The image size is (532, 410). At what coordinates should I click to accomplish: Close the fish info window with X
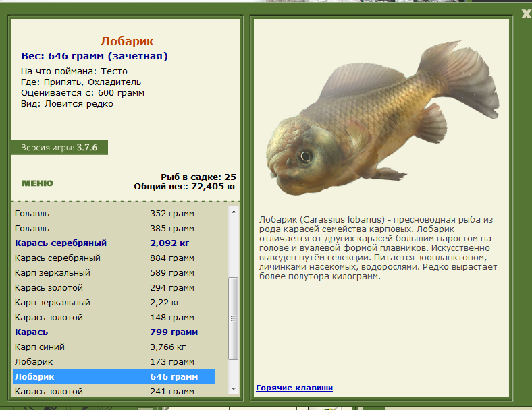pyautogui.click(x=527, y=13)
